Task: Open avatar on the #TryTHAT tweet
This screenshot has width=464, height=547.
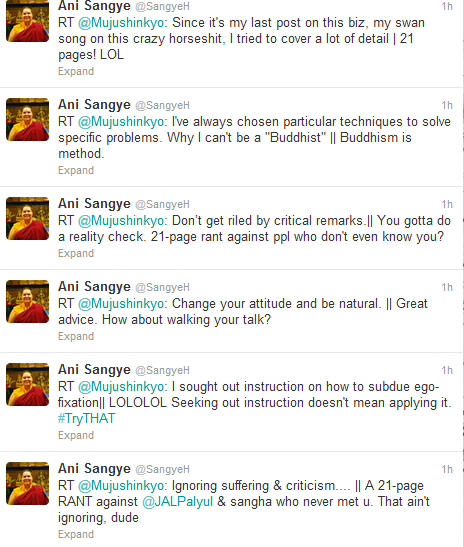Action: click(28, 385)
